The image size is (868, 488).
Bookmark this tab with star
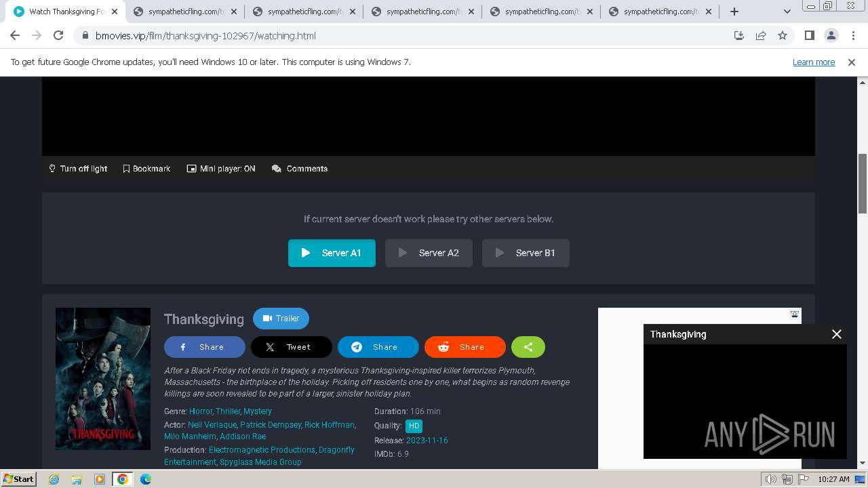point(783,36)
